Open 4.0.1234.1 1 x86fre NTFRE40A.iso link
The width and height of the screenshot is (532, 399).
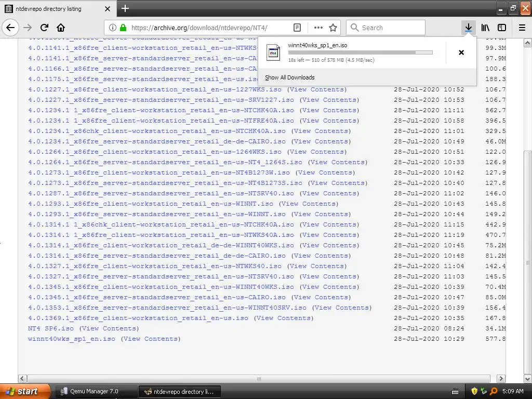pyautogui.click(x=161, y=121)
